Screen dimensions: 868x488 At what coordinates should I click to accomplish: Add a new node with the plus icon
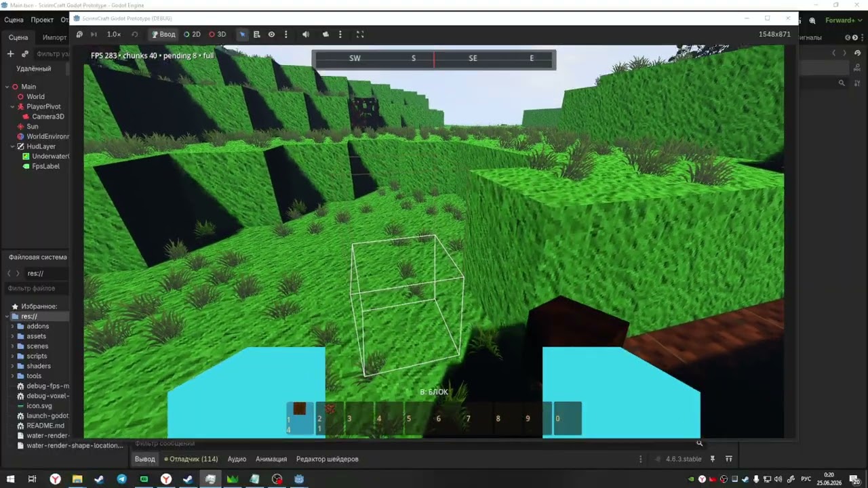10,54
